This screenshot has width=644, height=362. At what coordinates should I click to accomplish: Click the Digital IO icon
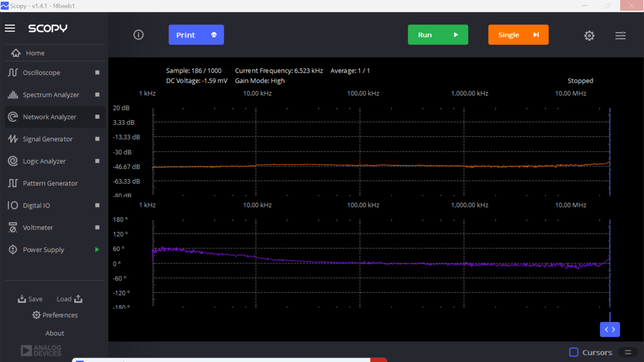pyautogui.click(x=13, y=206)
